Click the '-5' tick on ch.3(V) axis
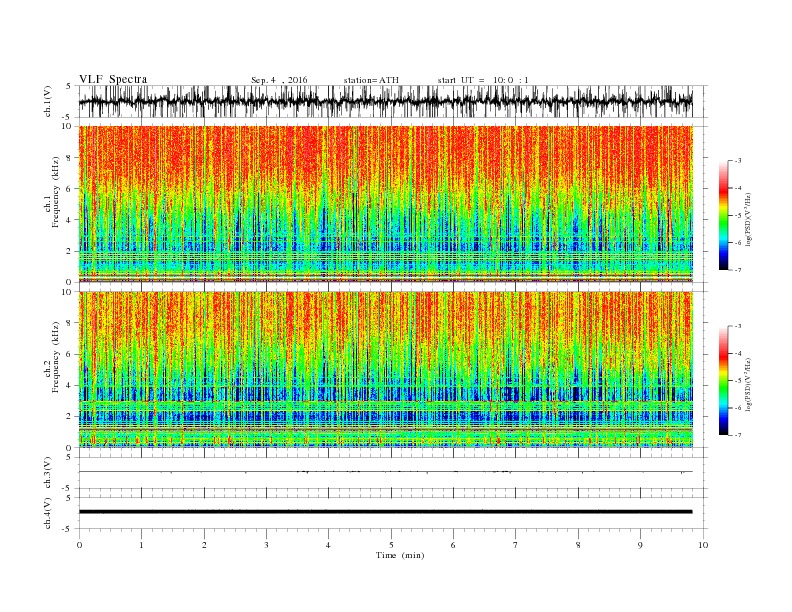 point(67,488)
